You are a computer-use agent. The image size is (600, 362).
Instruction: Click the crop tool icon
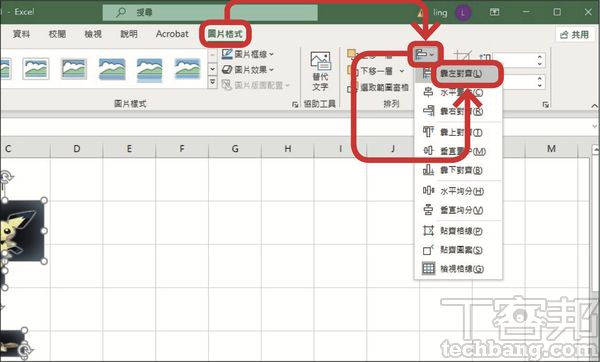tap(463, 56)
